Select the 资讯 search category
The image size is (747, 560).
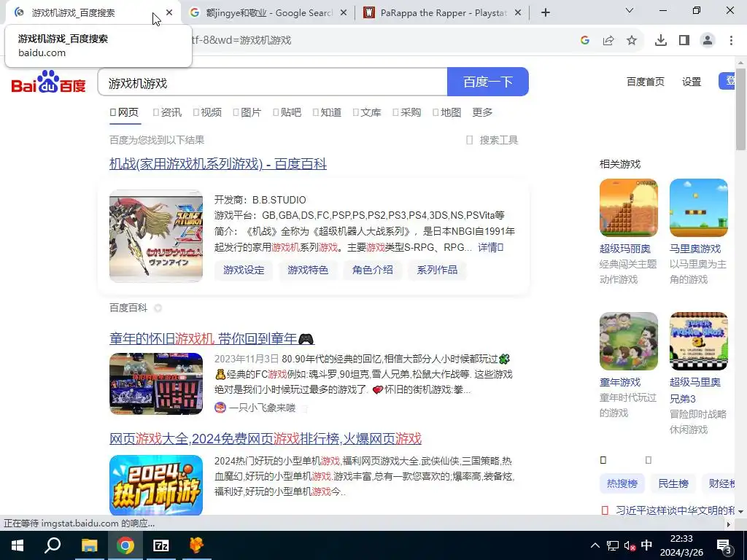pyautogui.click(x=167, y=112)
